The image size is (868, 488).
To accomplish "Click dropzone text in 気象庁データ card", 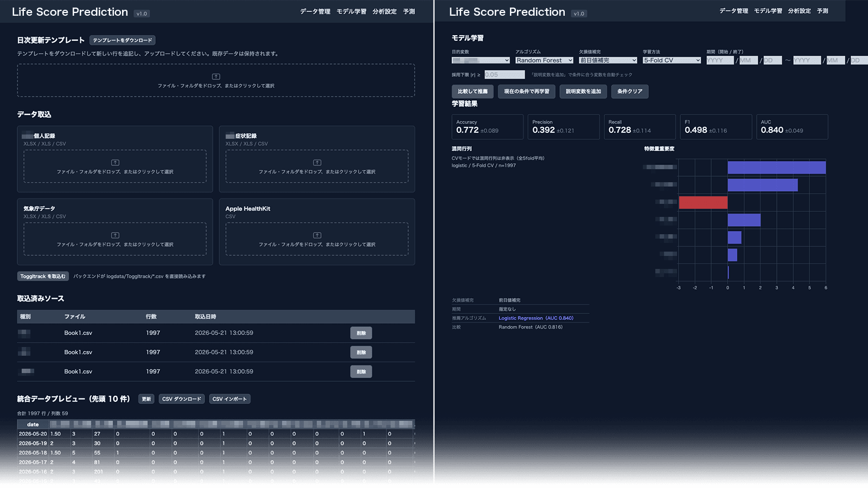I will 115,245.
